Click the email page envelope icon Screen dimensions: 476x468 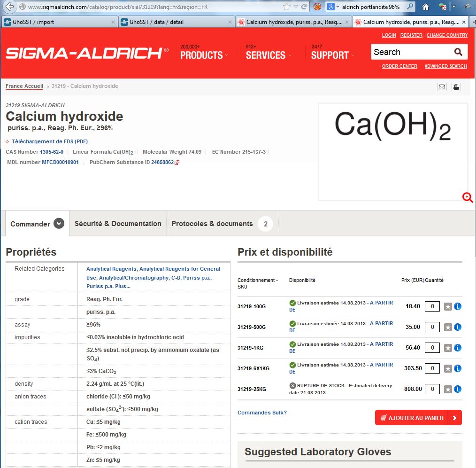pyautogui.click(x=442, y=86)
